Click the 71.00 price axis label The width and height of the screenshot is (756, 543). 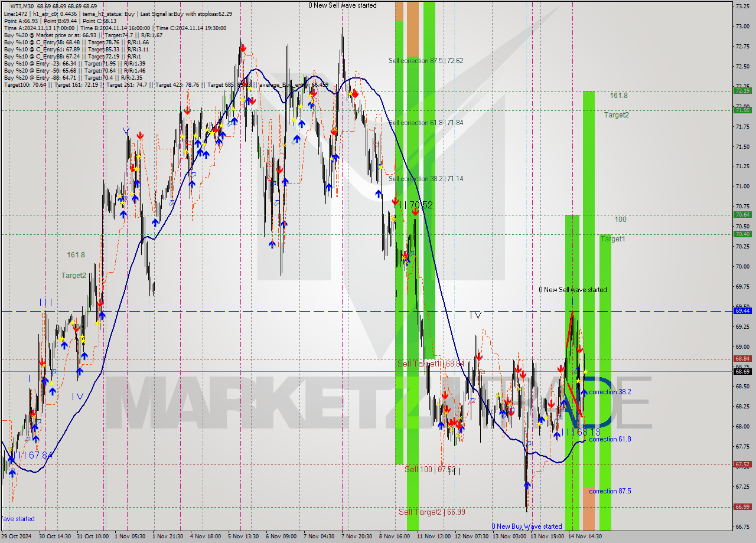(742, 186)
